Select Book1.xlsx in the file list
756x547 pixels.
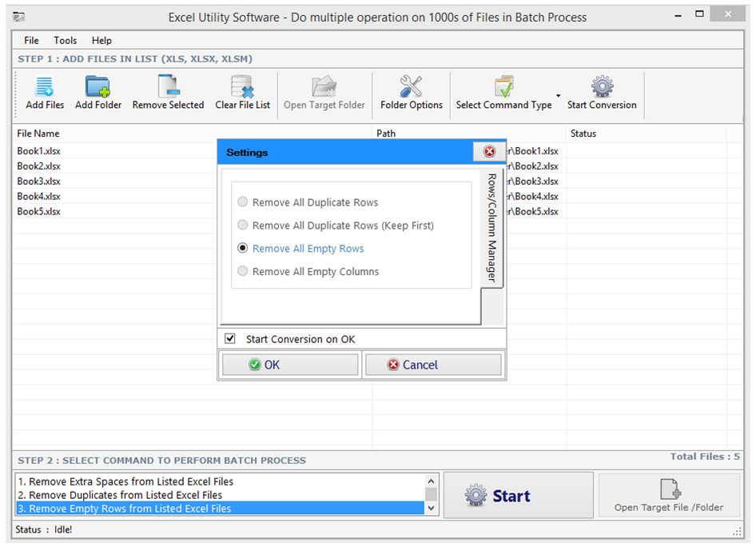[x=38, y=151]
